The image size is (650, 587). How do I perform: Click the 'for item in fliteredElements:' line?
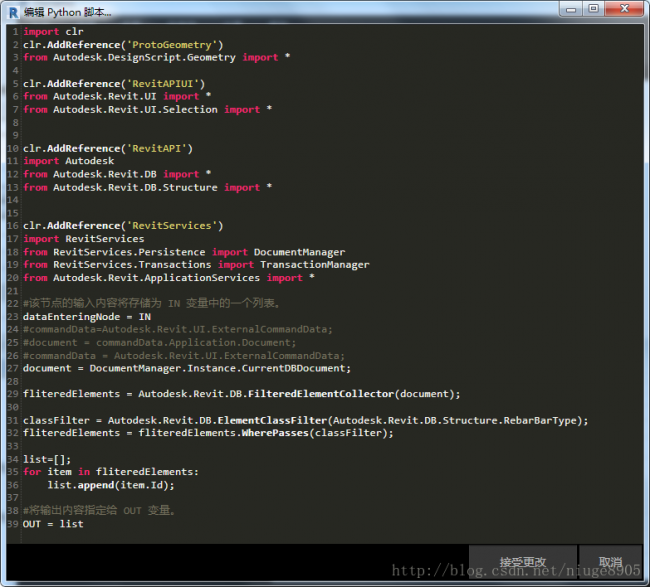pyautogui.click(x=111, y=472)
